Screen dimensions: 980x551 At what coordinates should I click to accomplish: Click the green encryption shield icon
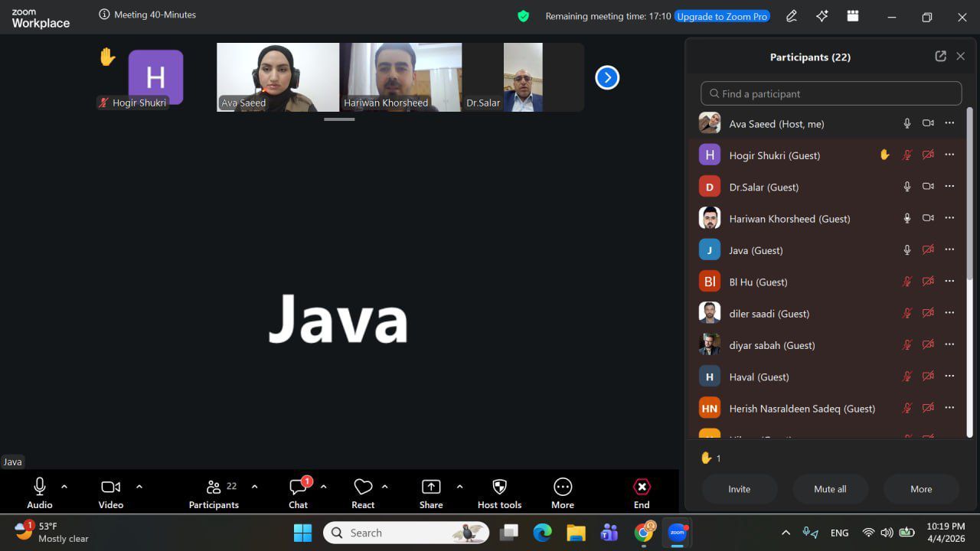tap(524, 16)
